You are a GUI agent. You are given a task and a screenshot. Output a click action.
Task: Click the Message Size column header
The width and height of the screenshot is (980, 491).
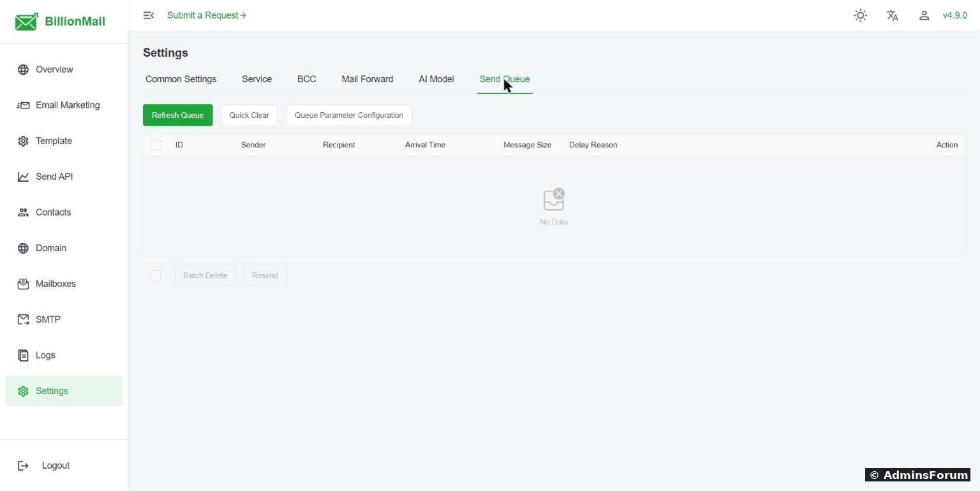528,145
